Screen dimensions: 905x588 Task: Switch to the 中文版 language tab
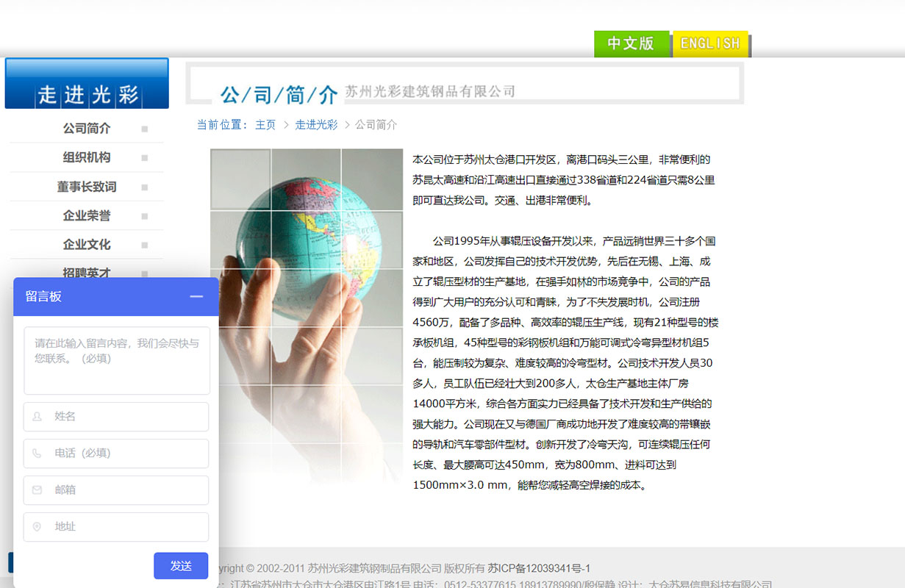(x=632, y=44)
